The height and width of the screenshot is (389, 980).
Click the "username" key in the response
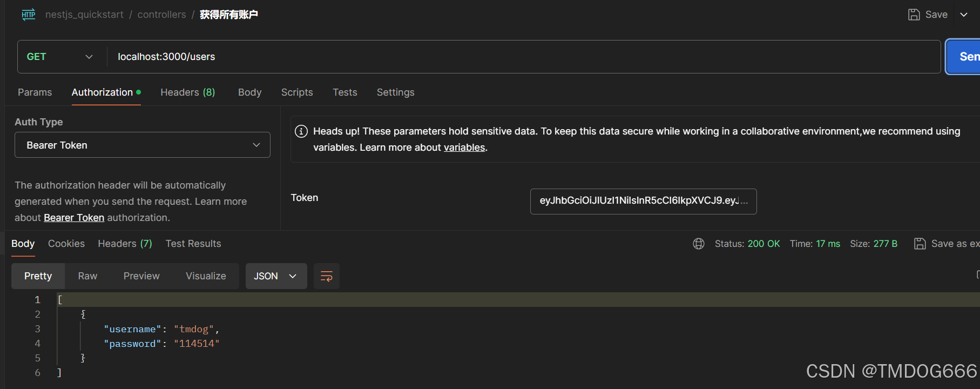click(132, 329)
